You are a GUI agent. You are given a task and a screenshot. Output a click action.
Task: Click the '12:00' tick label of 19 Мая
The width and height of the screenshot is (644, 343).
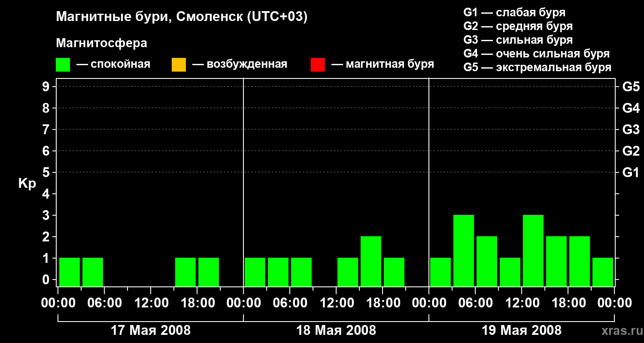(x=522, y=303)
